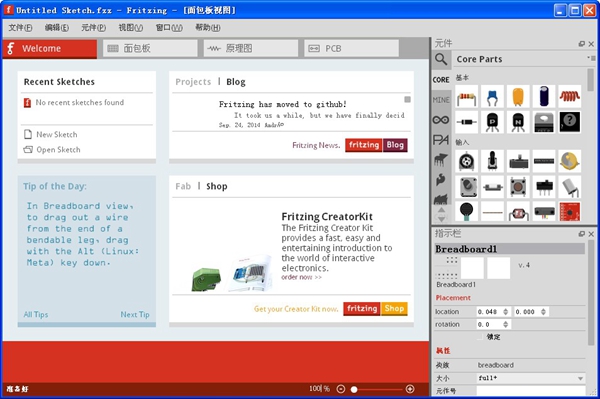
Task: Pick the resistor part
Action: point(467,96)
